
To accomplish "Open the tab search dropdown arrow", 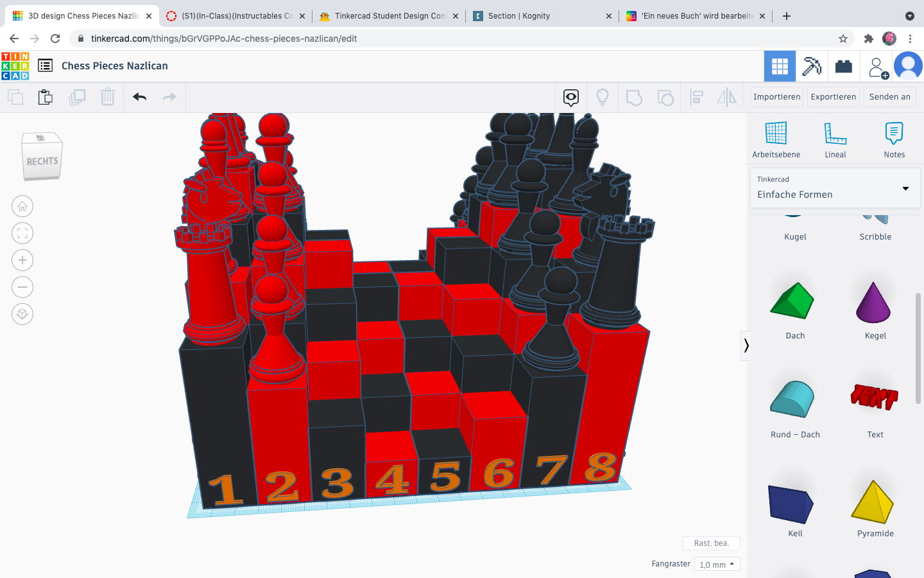I will pos(909,16).
